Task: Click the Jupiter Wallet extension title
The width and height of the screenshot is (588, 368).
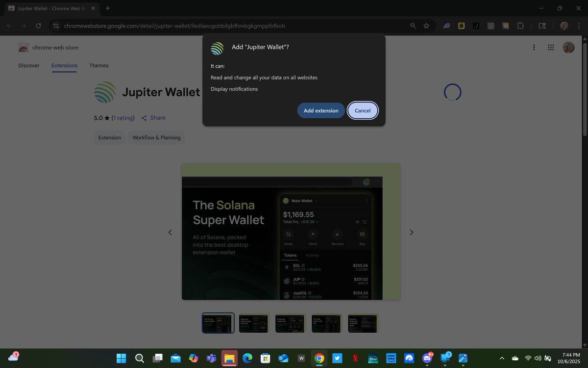Action: [x=161, y=92]
